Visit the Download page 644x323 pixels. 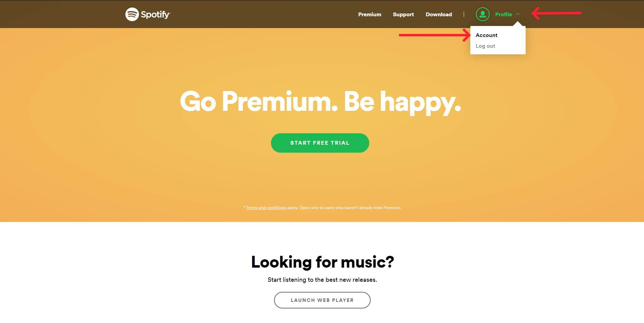tap(438, 15)
